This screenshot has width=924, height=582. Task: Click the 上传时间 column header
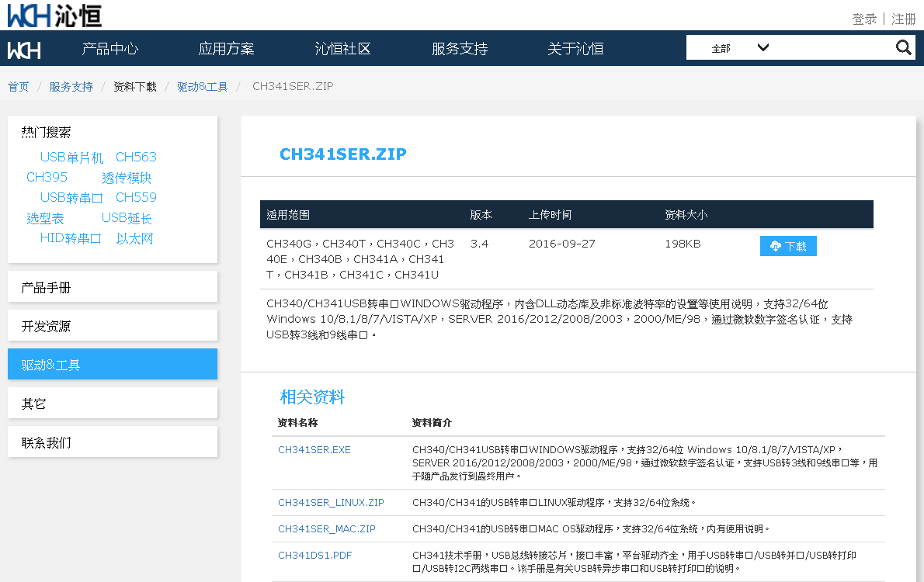click(x=550, y=215)
